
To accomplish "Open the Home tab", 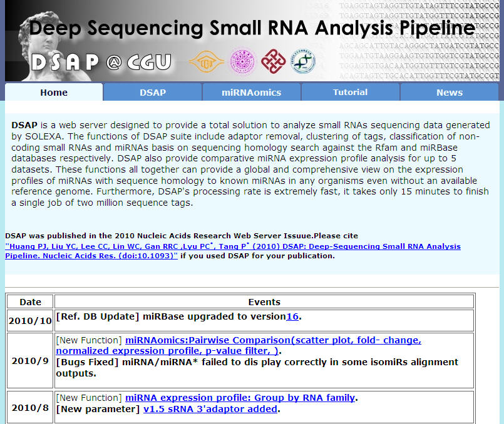I will pyautogui.click(x=54, y=93).
